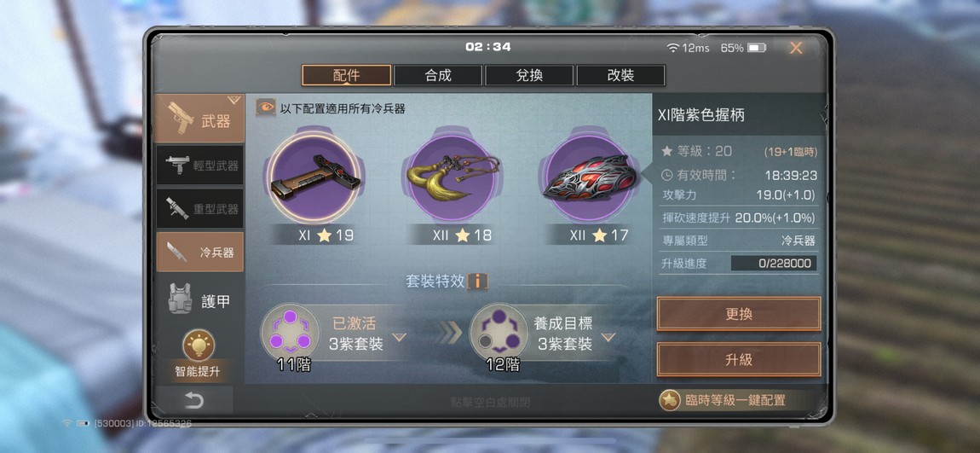This screenshot has height=453, width=980.
Task: Open the 改裝 tab
Action: tap(620, 76)
